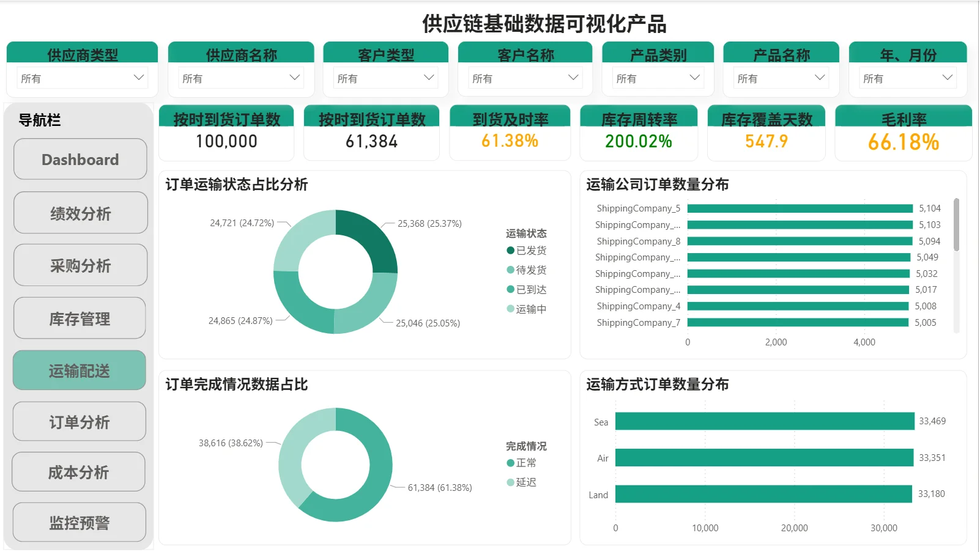Click the 已到达 legend entry
The width and height of the screenshot is (980, 552).
click(527, 290)
